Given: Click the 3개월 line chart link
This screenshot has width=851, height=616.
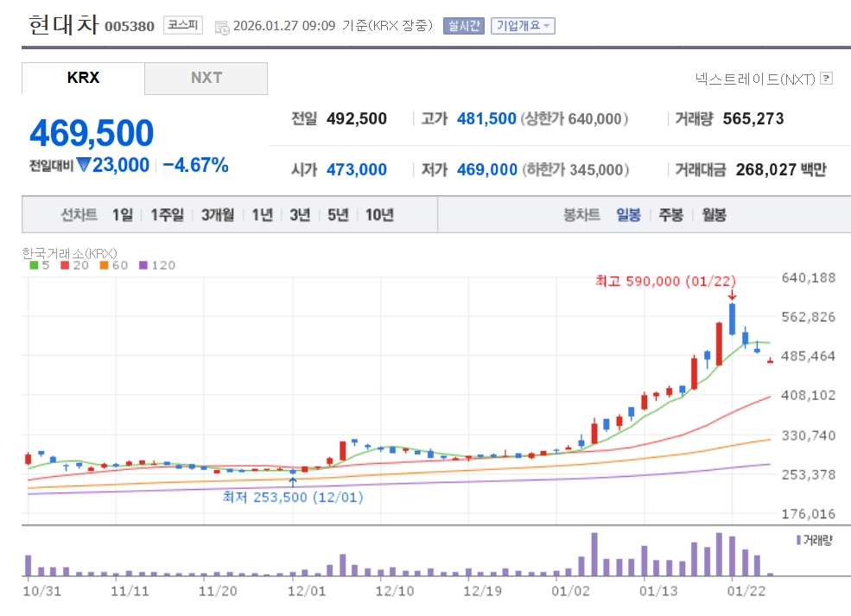Looking at the screenshot, I should pos(218,215).
